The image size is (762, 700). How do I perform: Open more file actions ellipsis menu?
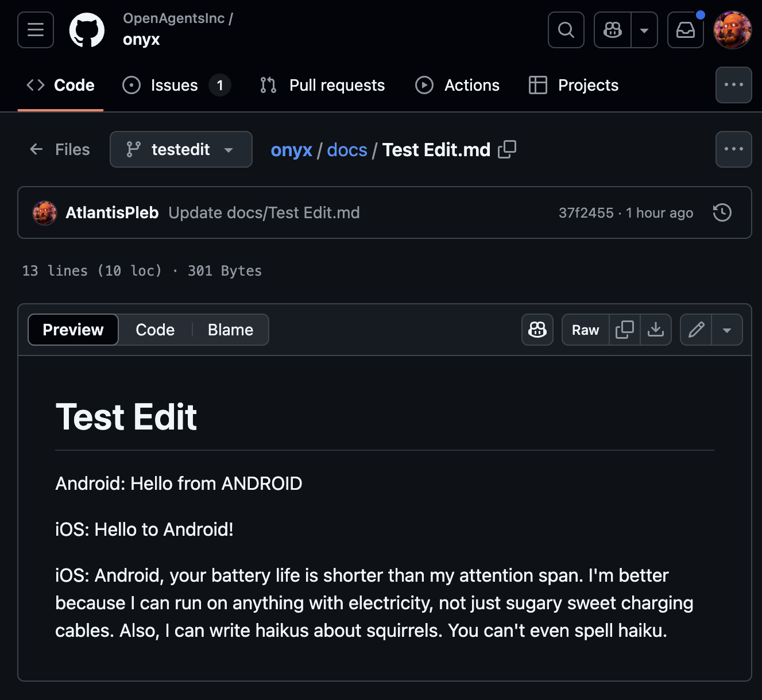[734, 149]
